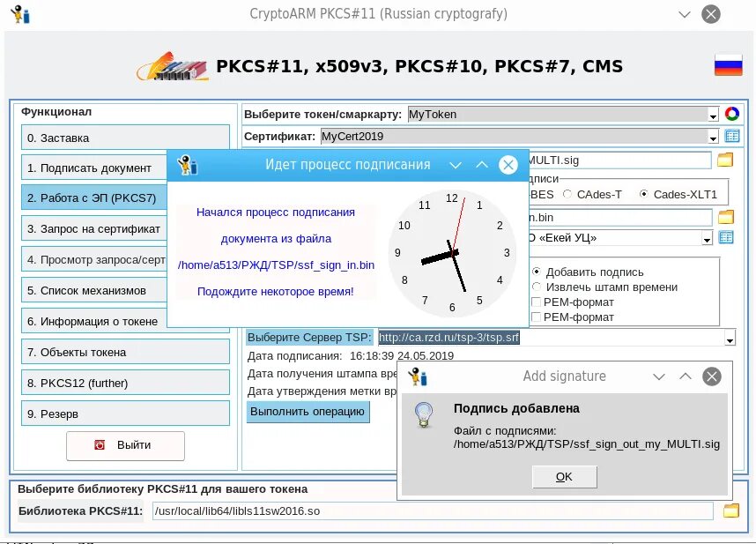Roll down signing process dialog chevron
This screenshot has height=544, width=756.
[x=456, y=165]
